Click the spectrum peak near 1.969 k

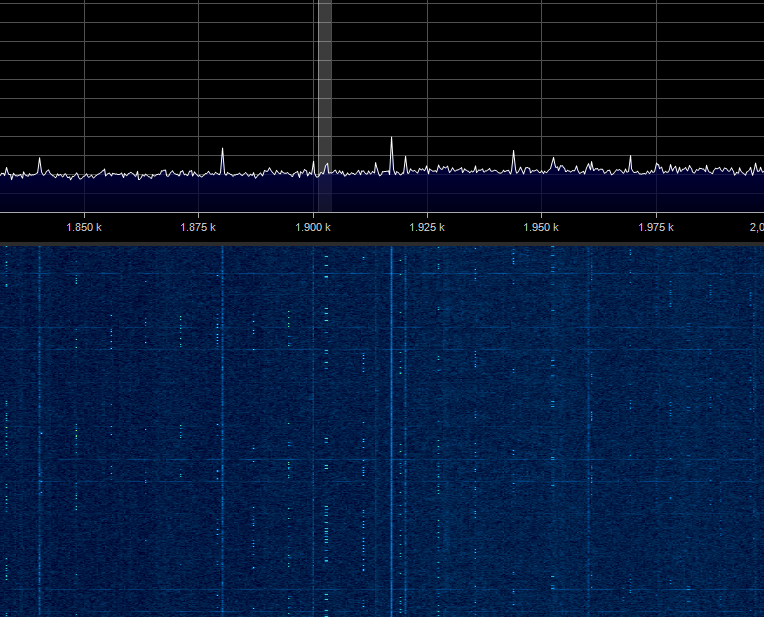(x=630, y=164)
